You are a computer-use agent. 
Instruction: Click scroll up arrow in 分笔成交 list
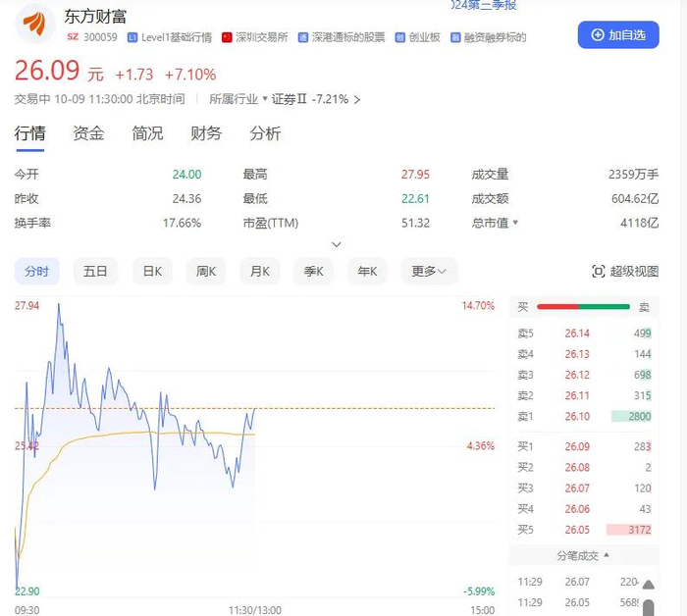(649, 585)
